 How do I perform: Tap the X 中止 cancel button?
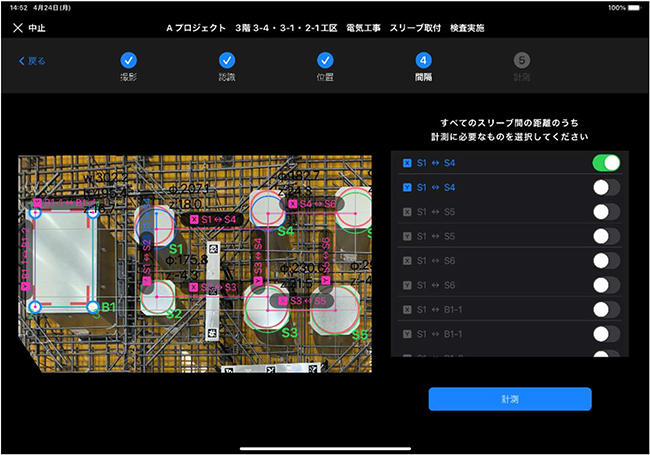[29, 28]
